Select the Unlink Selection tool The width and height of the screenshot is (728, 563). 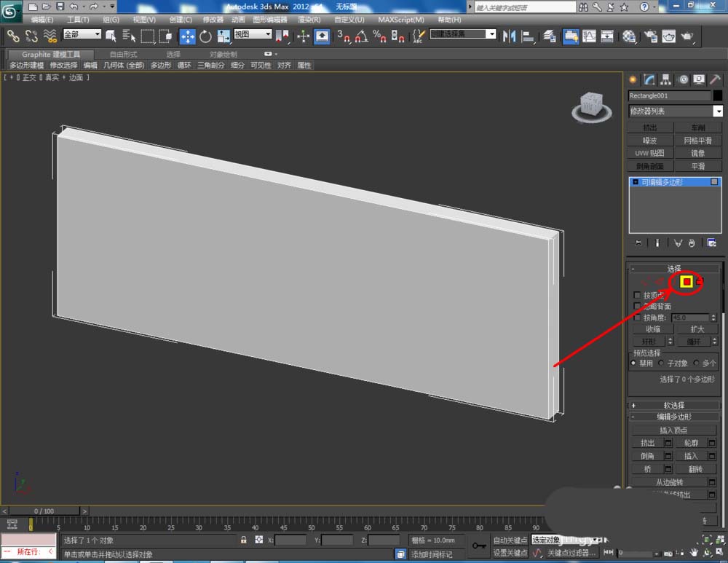click(31, 36)
